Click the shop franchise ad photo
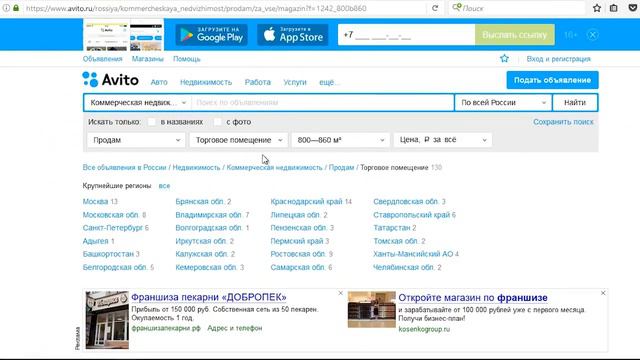 [371, 309]
